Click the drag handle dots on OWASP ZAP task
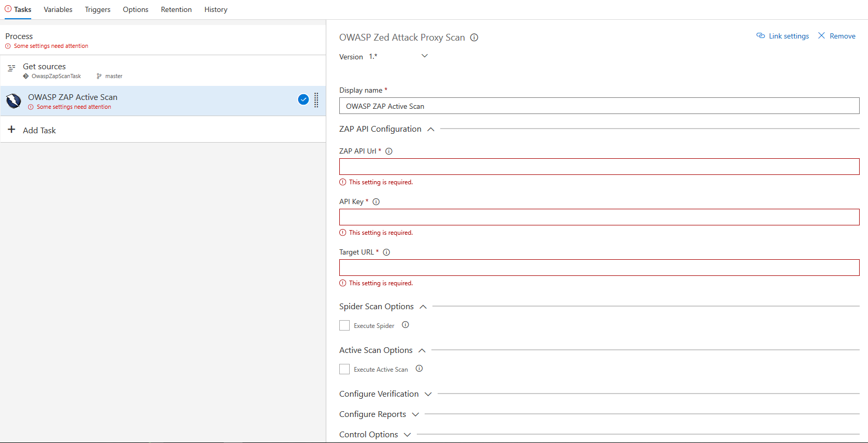The image size is (868, 443). click(316, 100)
